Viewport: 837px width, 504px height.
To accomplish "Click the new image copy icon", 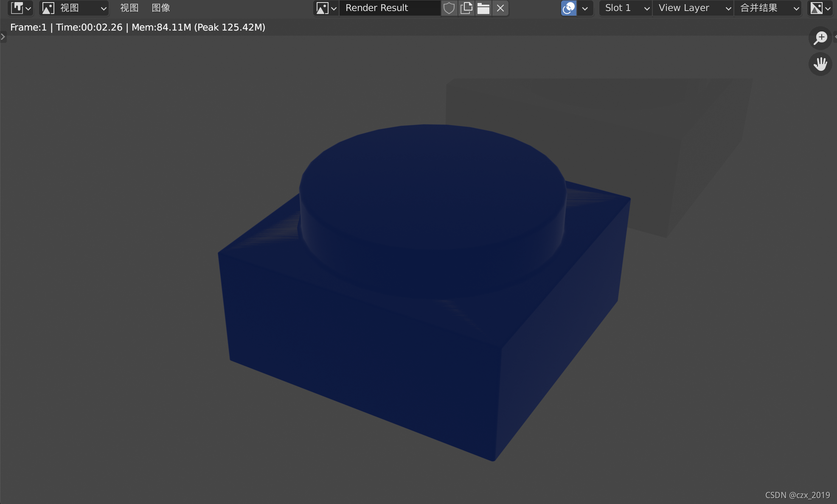I will click(466, 8).
